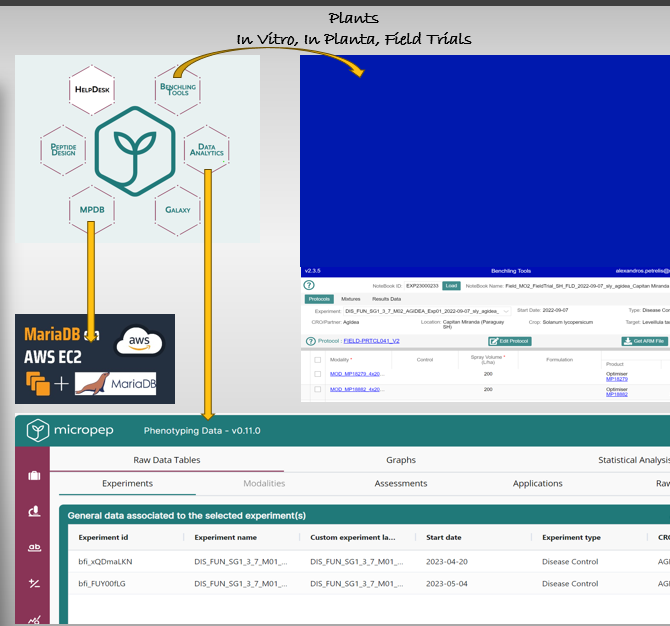
Task: Open the Data Analytics hexagon
Action: coord(206,150)
